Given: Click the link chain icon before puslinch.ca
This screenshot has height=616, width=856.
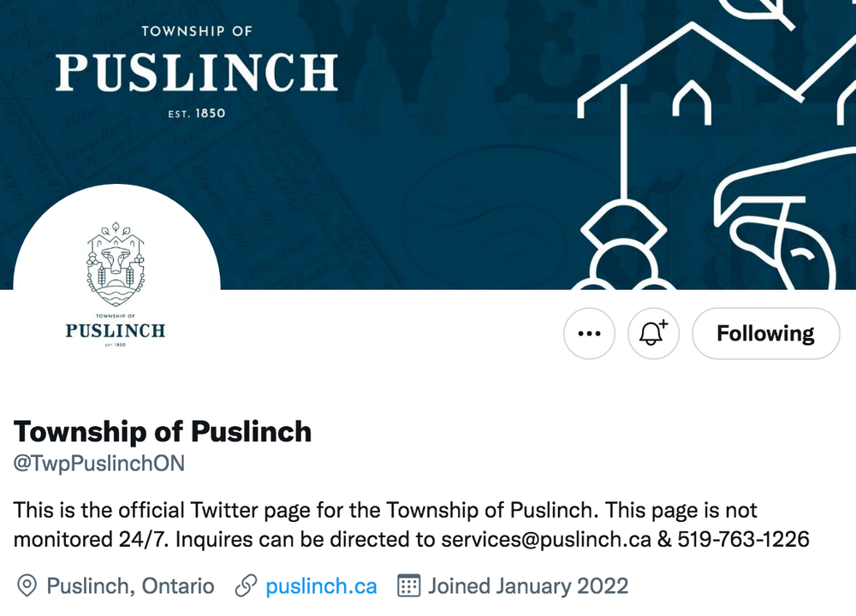Looking at the screenshot, I should [247, 587].
